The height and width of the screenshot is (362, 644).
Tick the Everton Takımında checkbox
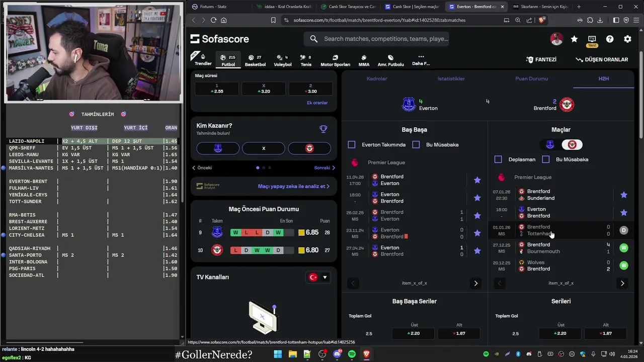point(352,145)
